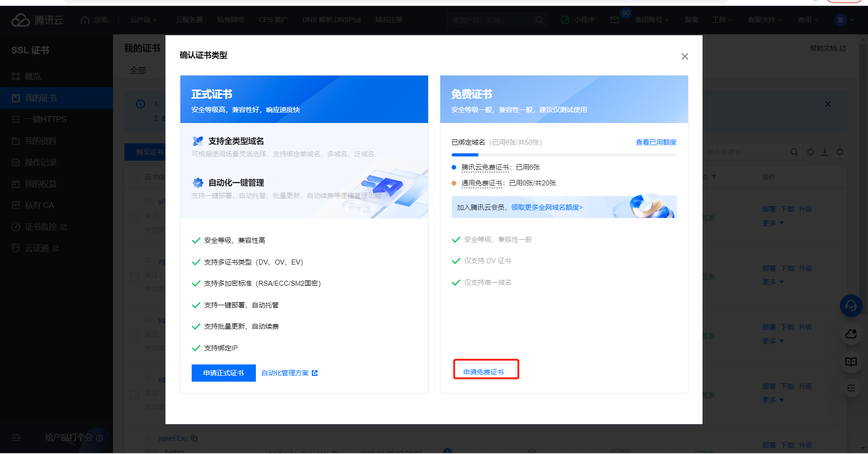This screenshot has height=454, width=868.
Task: Expand the 集团账号 dropdown
Action: [x=651, y=20]
